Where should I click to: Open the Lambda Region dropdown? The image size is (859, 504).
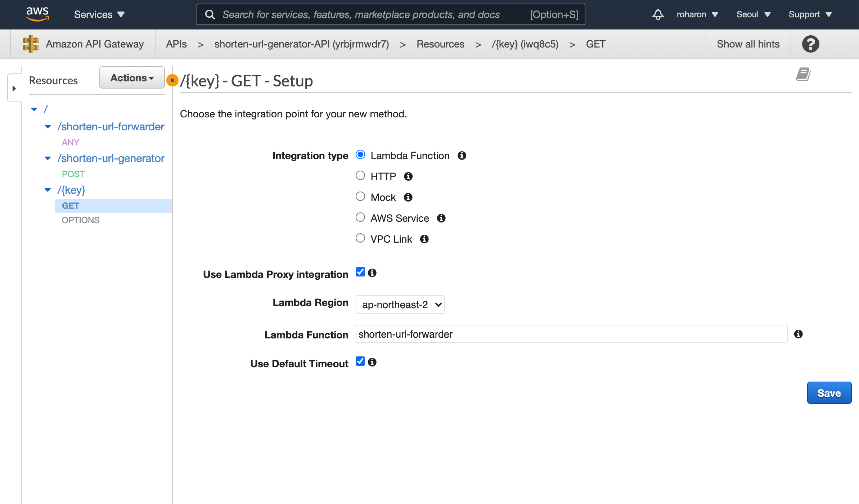tap(400, 305)
